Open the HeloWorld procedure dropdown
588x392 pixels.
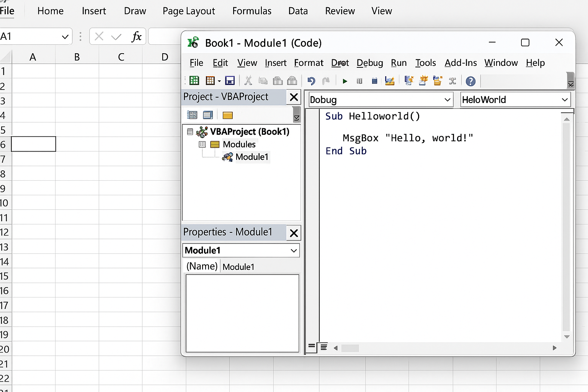tap(565, 100)
